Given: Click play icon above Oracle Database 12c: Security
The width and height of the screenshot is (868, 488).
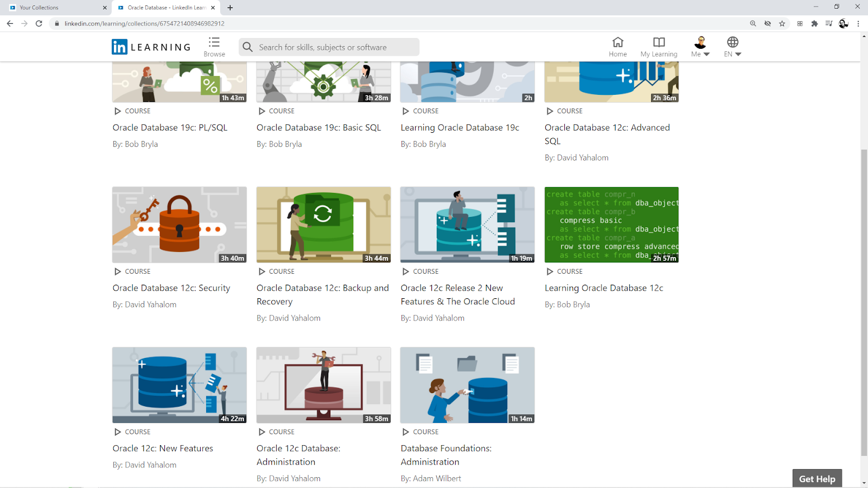Looking at the screenshot, I should (118, 272).
